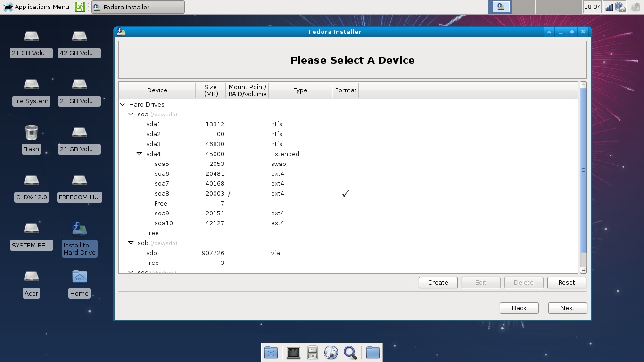Click the scrollbar up arrow in the device list
644x362 pixels.
pyautogui.click(x=583, y=85)
